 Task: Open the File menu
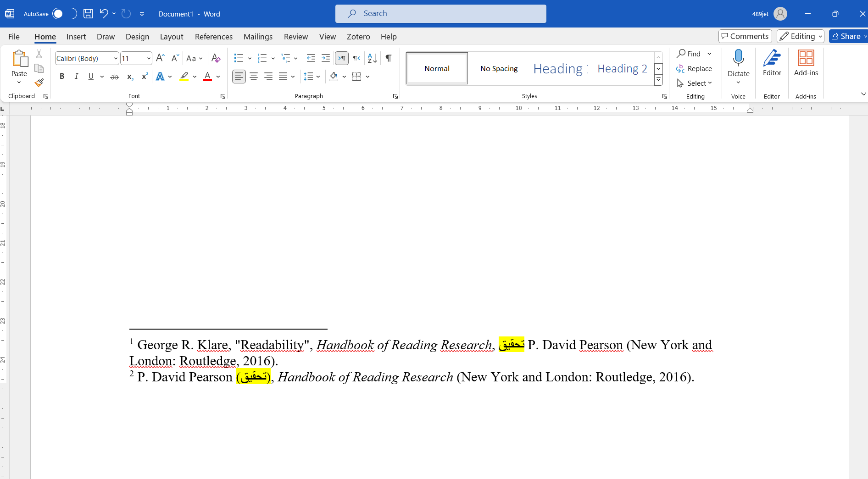[14, 37]
